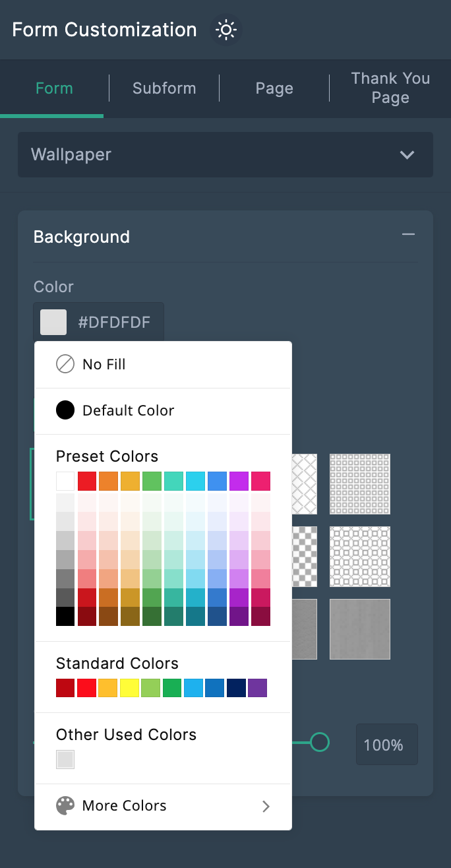The height and width of the screenshot is (868, 451).
Task: Open the #DFDFDF color picker field
Action: [99, 323]
